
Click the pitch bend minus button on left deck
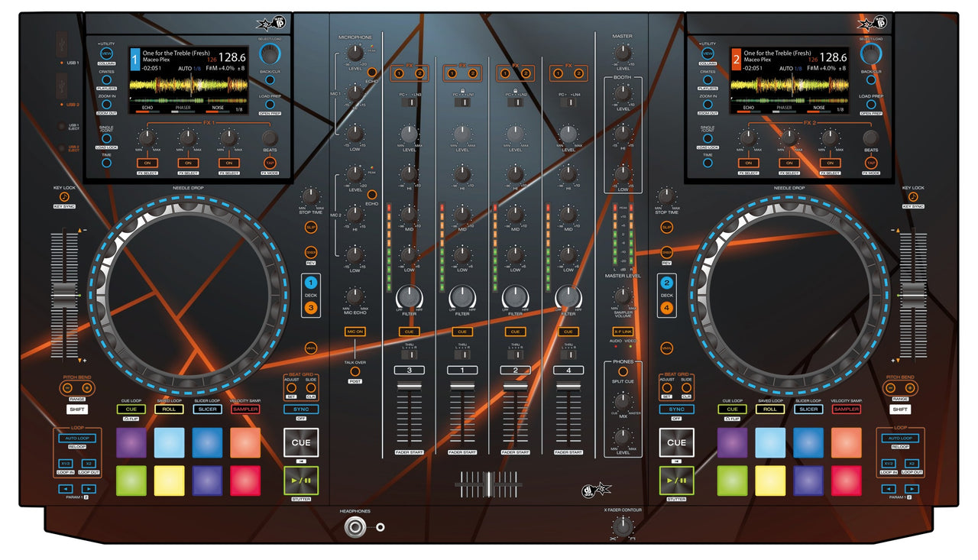coord(68,388)
